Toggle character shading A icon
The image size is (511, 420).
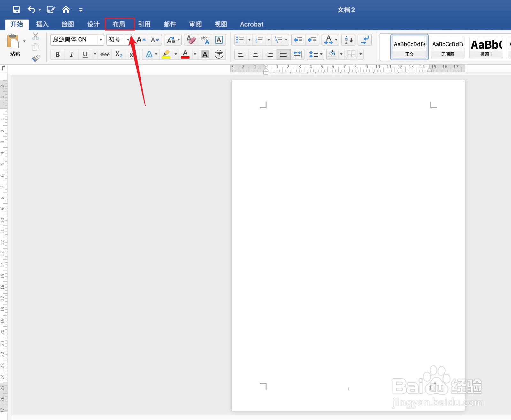[x=205, y=54]
